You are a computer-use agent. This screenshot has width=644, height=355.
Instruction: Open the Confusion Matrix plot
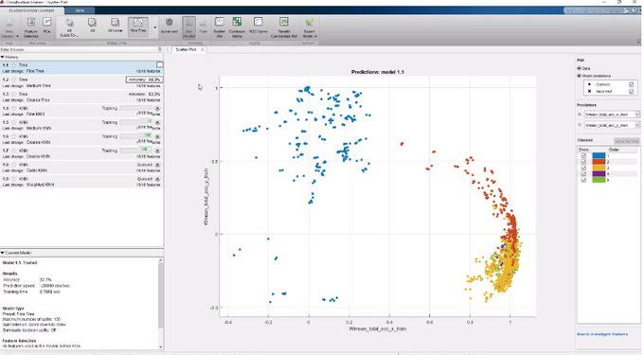(x=237, y=27)
